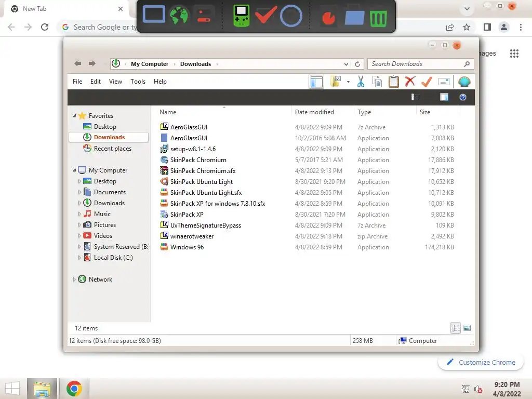Select the winaerotweaker zip file

192,236
